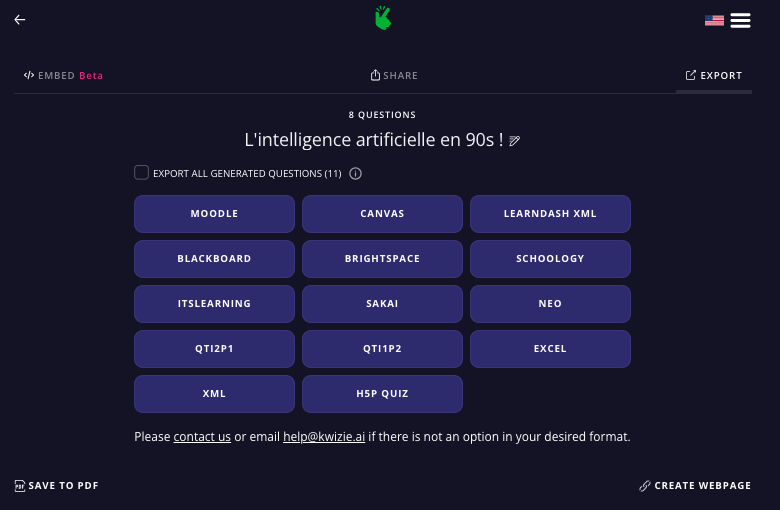Switch to the Embed Beta tab
The width and height of the screenshot is (780, 510).
tap(64, 76)
